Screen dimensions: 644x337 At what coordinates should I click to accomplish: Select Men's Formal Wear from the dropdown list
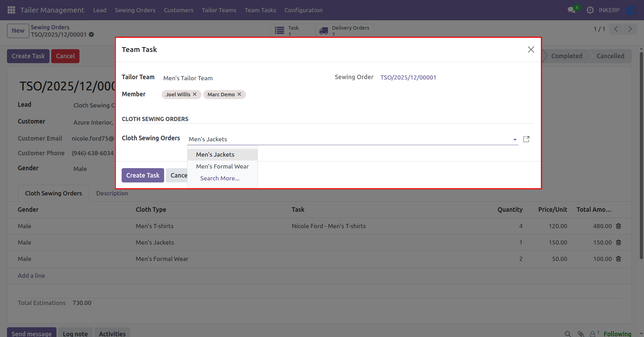click(x=222, y=166)
